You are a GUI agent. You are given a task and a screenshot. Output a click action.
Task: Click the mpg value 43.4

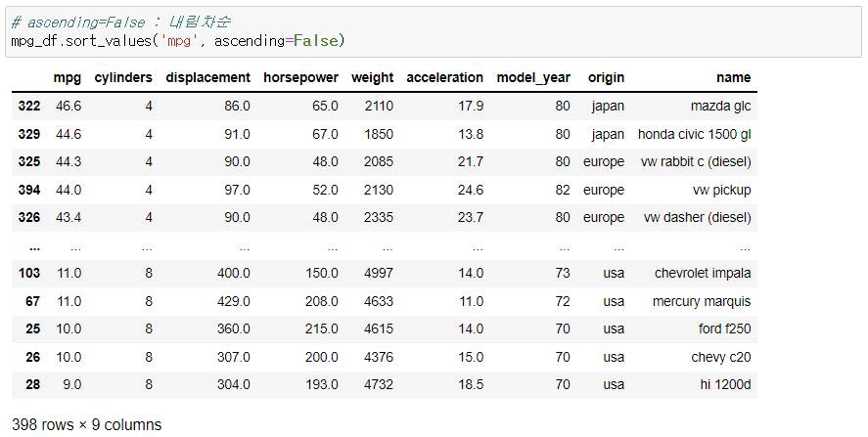point(69,218)
